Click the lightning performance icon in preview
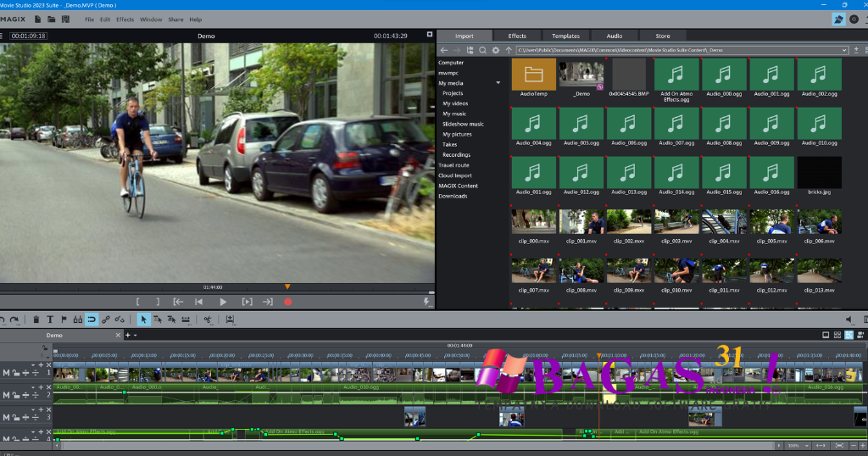Viewport: 868px width, 456px height. click(x=426, y=302)
